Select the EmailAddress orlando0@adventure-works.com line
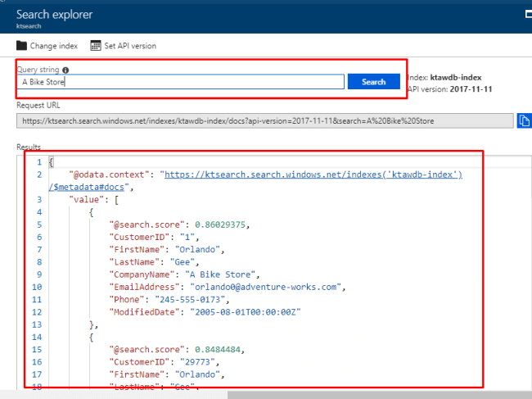 pyautogui.click(x=228, y=287)
